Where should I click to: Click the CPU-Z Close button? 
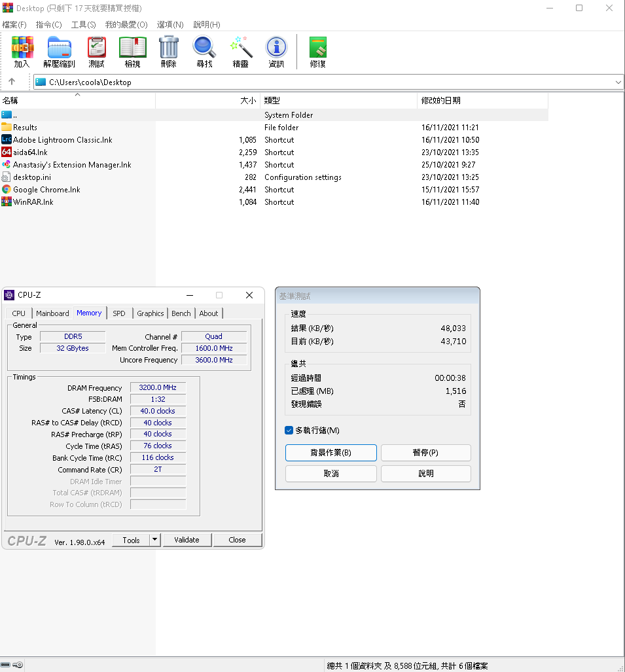237,540
